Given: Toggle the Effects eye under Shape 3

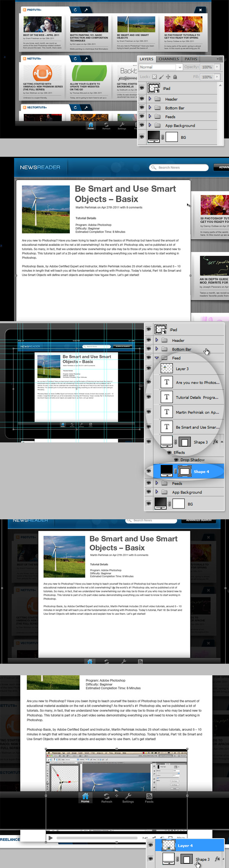Looking at the screenshot, I should click(x=169, y=452).
